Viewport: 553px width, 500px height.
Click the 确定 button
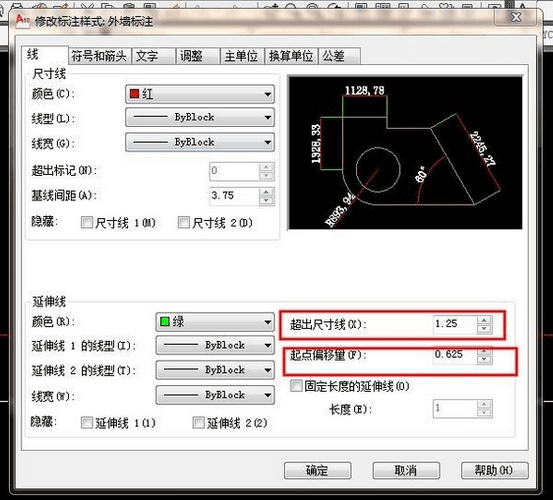click(317, 470)
